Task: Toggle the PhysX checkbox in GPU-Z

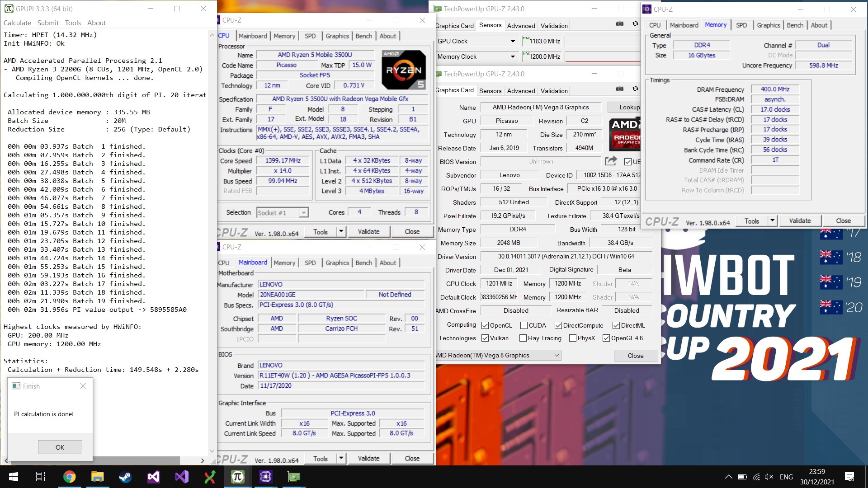Action: tap(573, 338)
